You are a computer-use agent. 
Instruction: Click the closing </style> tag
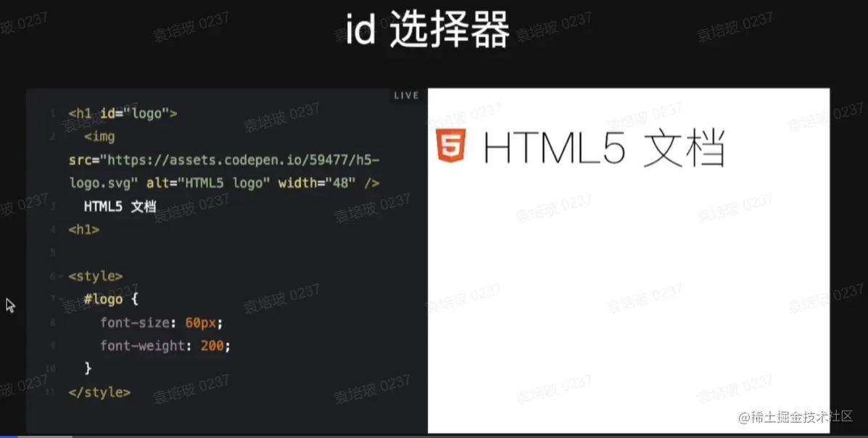click(99, 392)
